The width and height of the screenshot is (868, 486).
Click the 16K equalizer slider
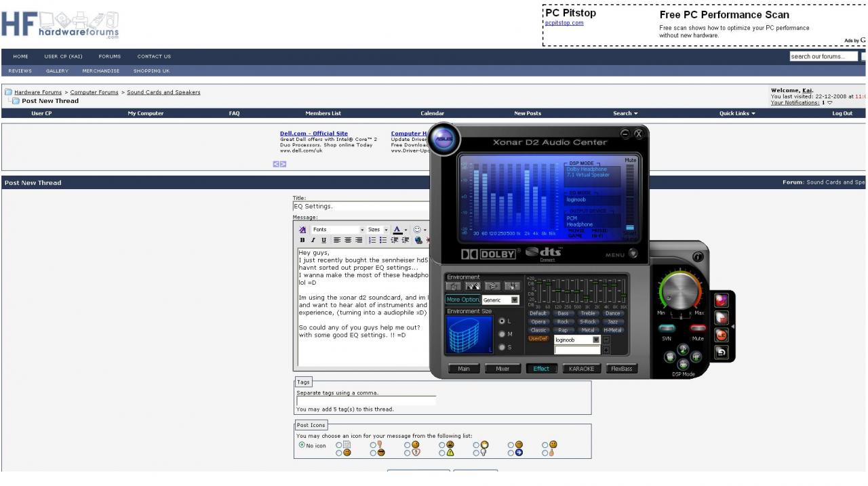tap(623, 290)
